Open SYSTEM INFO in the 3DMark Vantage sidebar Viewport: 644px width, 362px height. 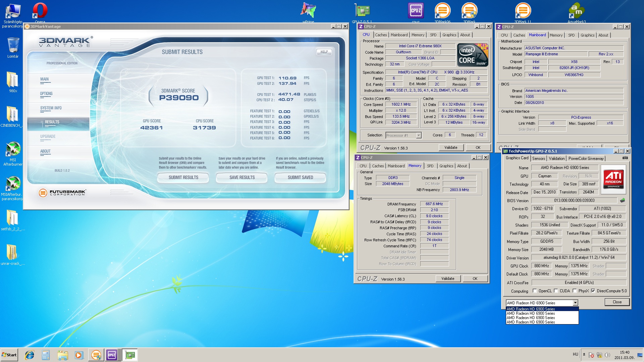point(51,108)
